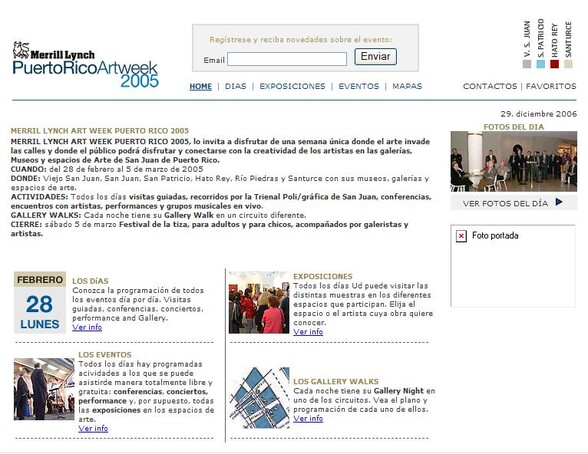Click the LOS GALLERY WALKS heading
Image resolution: width=588 pixels, height=454 pixels.
point(336,382)
